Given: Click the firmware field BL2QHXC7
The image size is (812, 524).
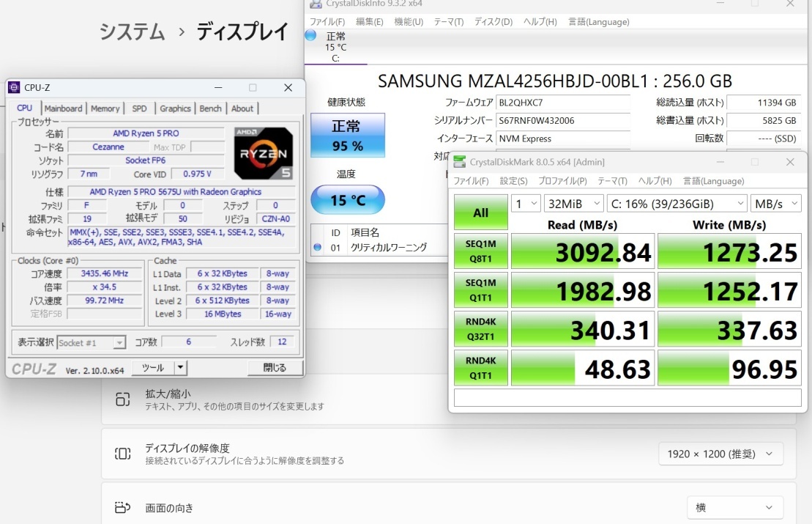Looking at the screenshot, I should coord(563,103).
